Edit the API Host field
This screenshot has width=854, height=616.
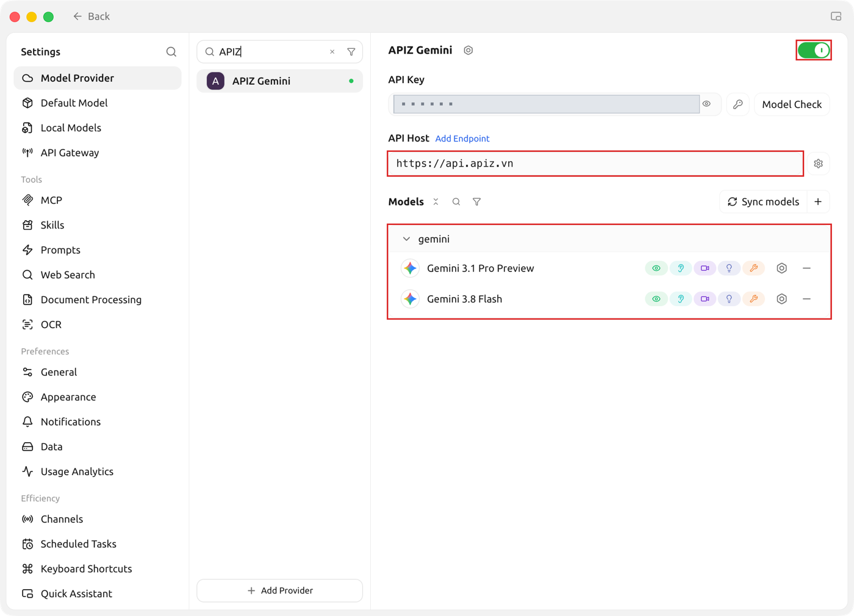pyautogui.click(x=595, y=163)
